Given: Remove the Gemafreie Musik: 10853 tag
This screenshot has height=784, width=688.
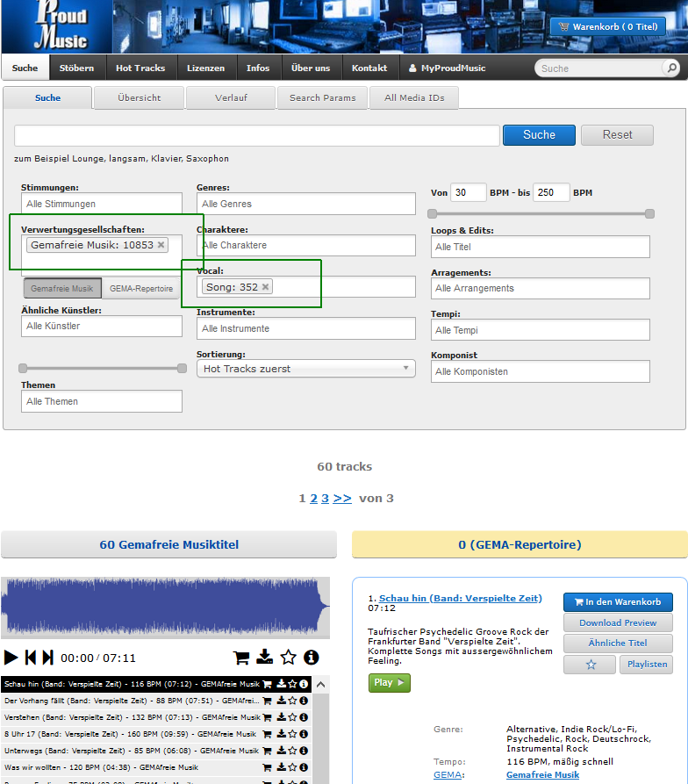Looking at the screenshot, I should point(161,244).
